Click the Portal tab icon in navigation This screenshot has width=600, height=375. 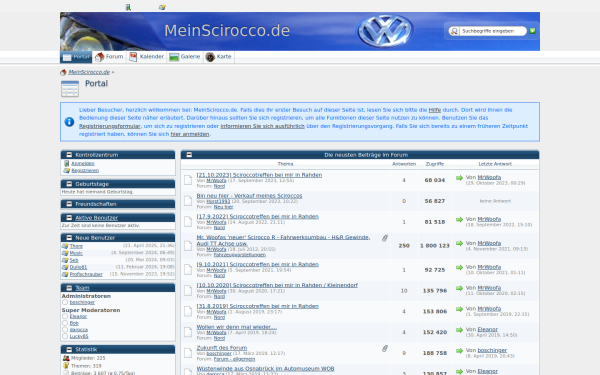(67, 57)
